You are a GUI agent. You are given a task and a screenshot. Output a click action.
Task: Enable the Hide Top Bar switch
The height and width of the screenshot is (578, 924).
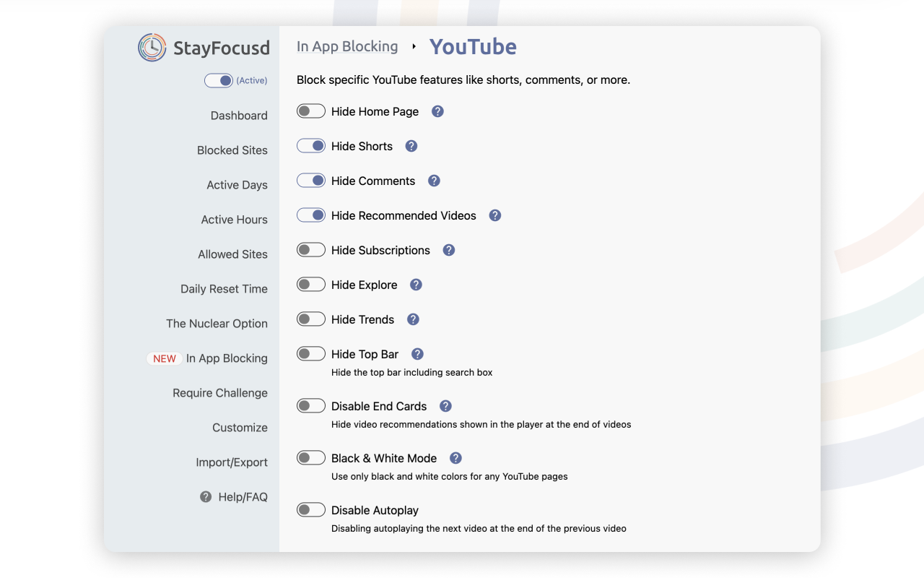311,354
